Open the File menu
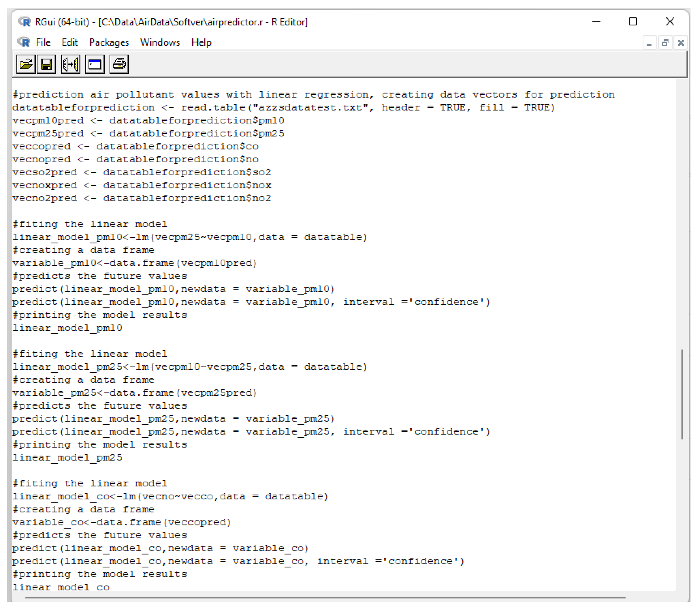The image size is (700, 609). tap(43, 42)
